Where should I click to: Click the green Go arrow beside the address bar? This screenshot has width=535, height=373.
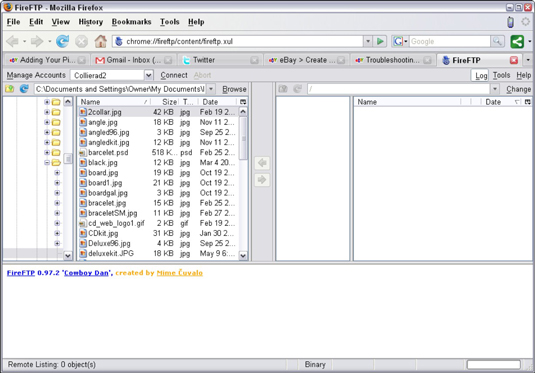(380, 41)
